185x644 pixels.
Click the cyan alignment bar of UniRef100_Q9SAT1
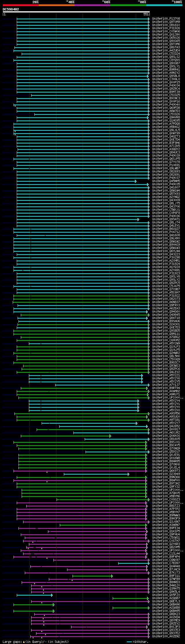click(78, 219)
